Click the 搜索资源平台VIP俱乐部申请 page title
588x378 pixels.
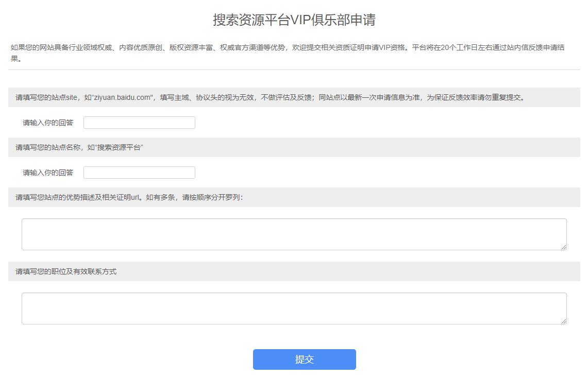(294, 20)
